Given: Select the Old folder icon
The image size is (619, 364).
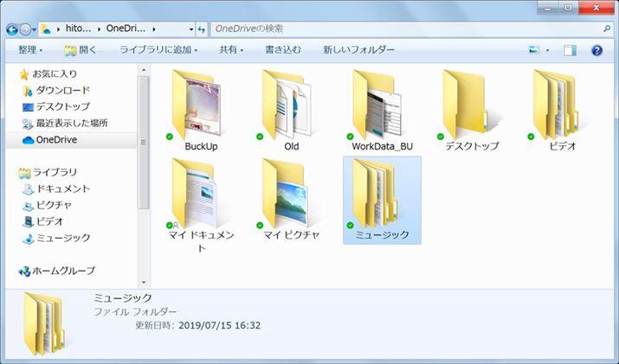Looking at the screenshot, I should click(287, 105).
